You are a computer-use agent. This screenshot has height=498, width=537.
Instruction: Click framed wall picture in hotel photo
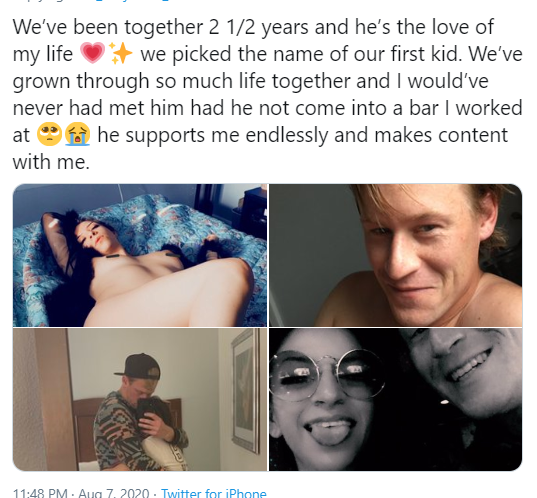point(246,390)
